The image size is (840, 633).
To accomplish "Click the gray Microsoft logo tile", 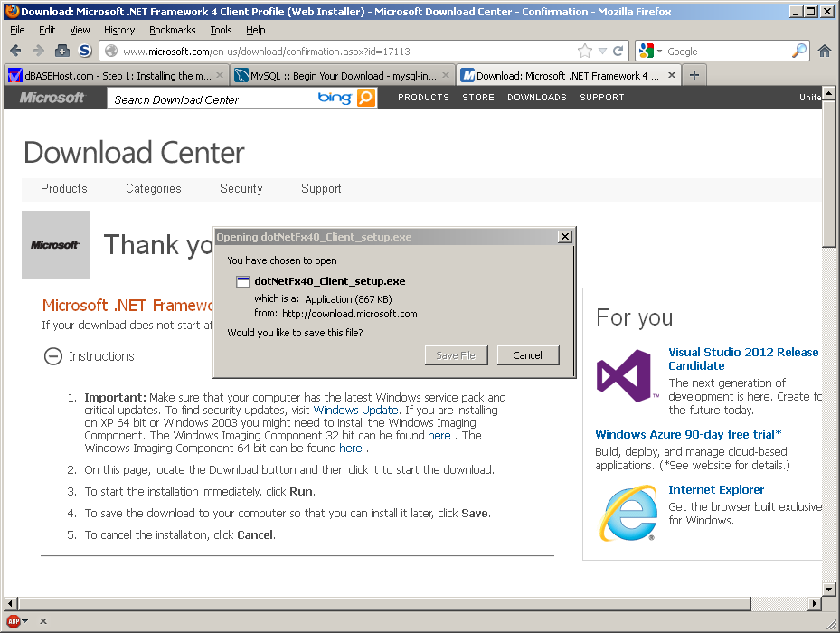I will 55,244.
